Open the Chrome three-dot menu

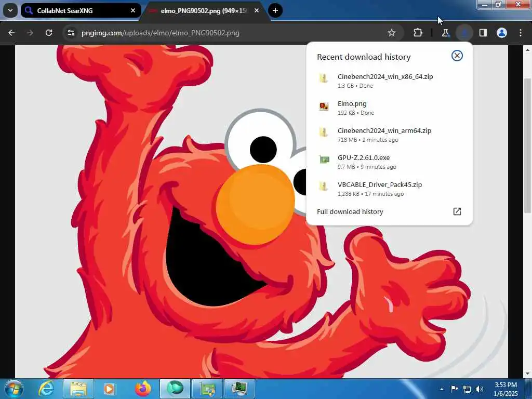point(521,33)
